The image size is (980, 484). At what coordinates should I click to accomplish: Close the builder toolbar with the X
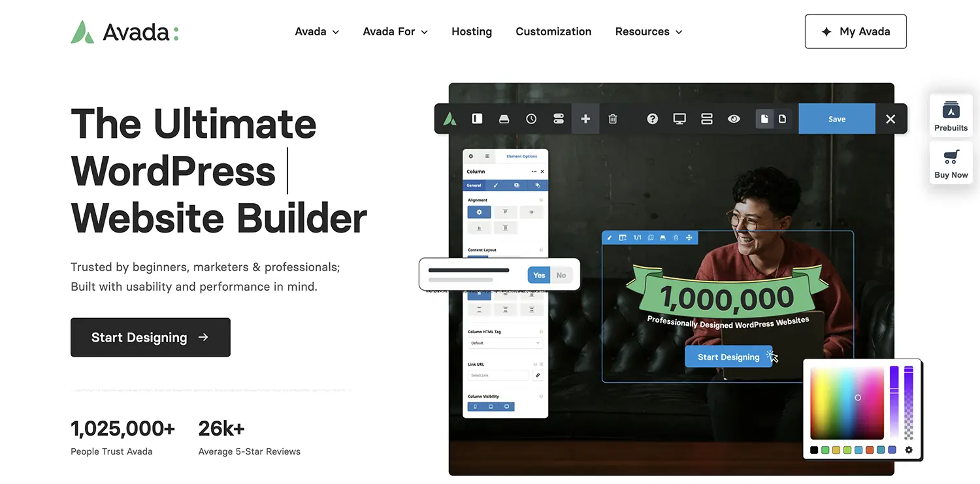[890, 119]
